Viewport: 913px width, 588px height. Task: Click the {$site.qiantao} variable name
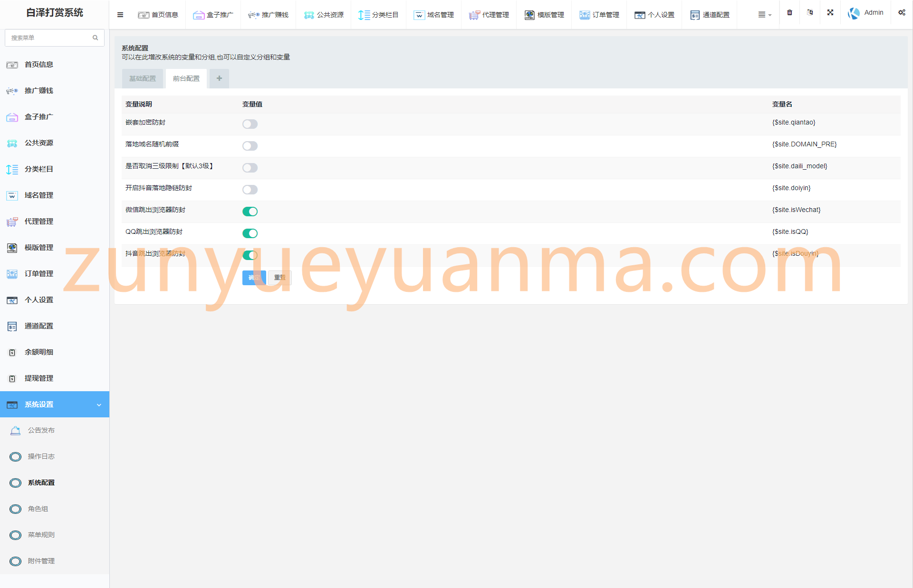(x=794, y=123)
